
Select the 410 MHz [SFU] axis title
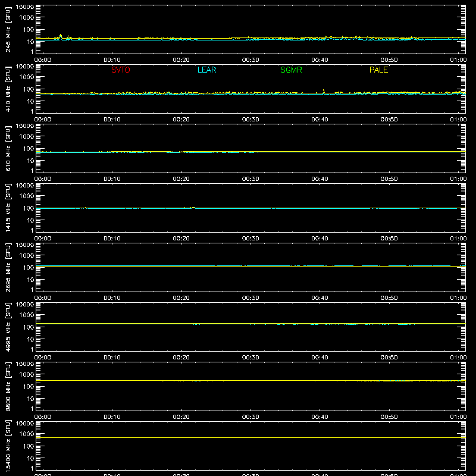point(8,89)
